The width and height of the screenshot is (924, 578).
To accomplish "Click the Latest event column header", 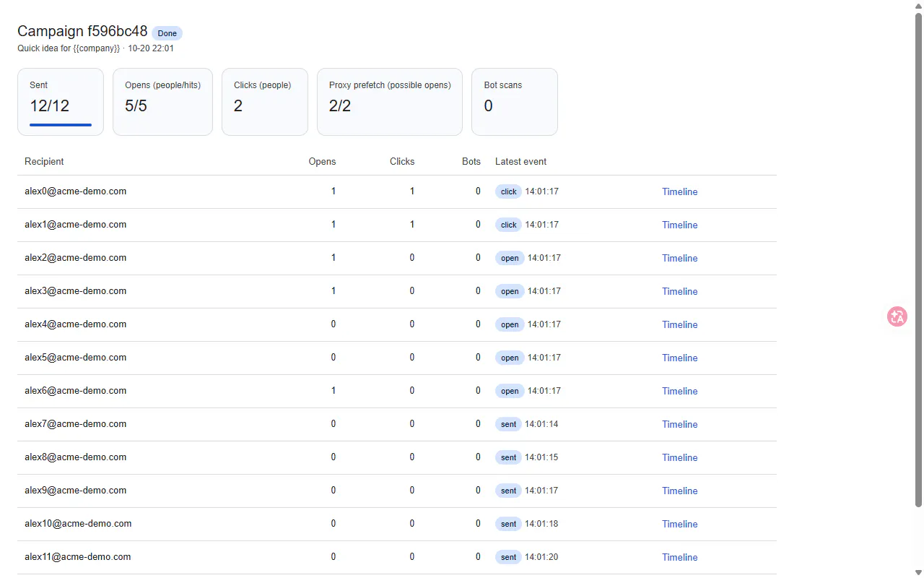I will (x=520, y=161).
